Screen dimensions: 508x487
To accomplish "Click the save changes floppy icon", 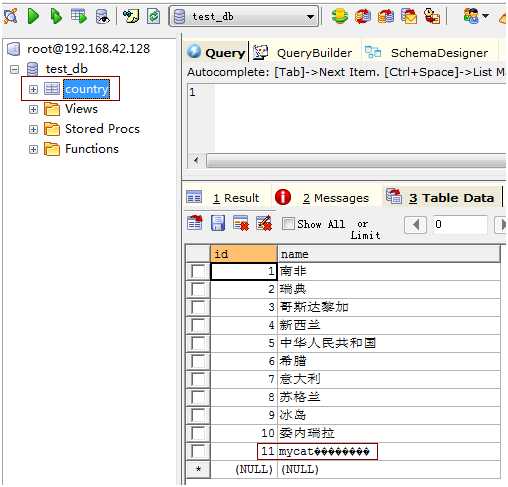I will pos(218,223).
